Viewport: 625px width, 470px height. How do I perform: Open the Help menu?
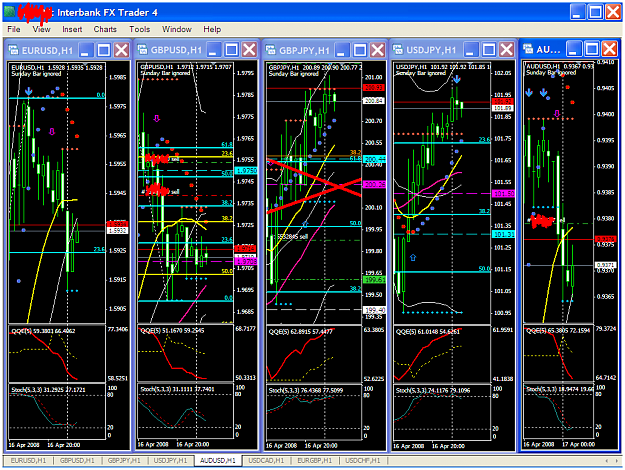tap(212, 29)
